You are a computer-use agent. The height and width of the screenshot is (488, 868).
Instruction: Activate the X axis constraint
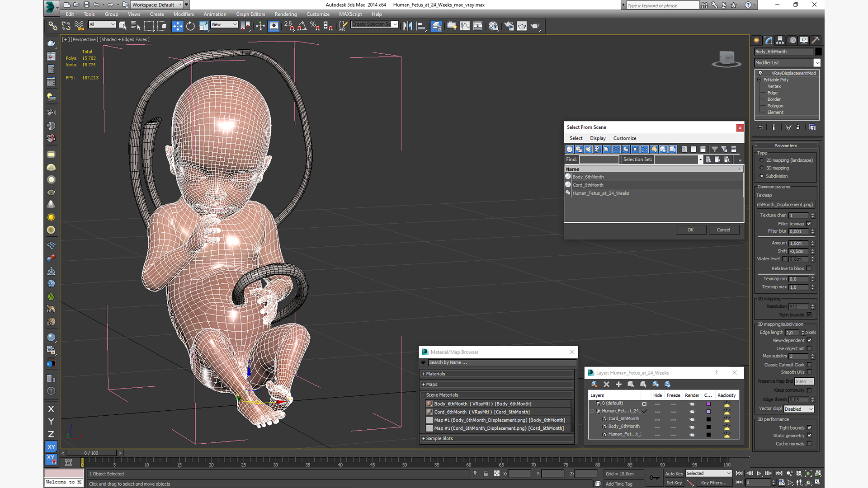point(51,409)
